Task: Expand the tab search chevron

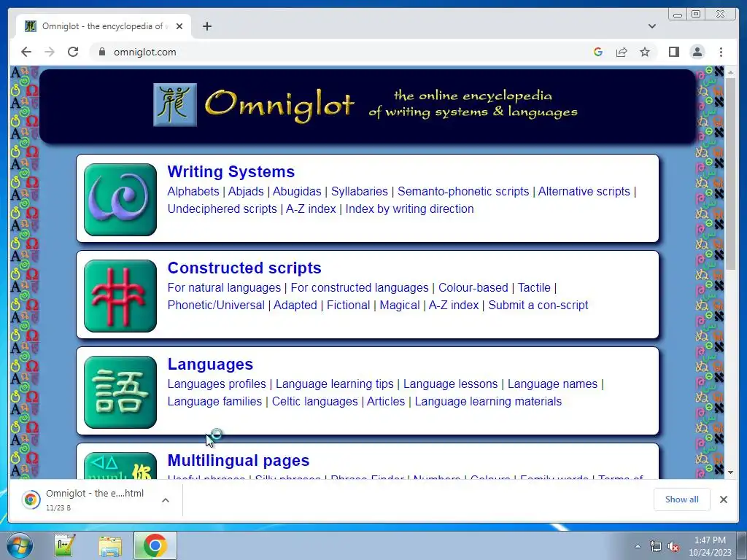Action: (x=651, y=26)
